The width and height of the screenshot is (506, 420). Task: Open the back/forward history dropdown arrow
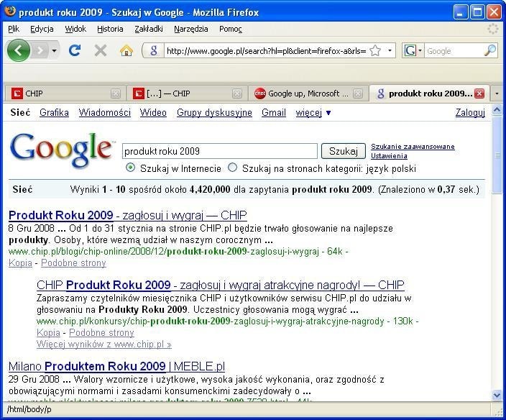(x=54, y=50)
